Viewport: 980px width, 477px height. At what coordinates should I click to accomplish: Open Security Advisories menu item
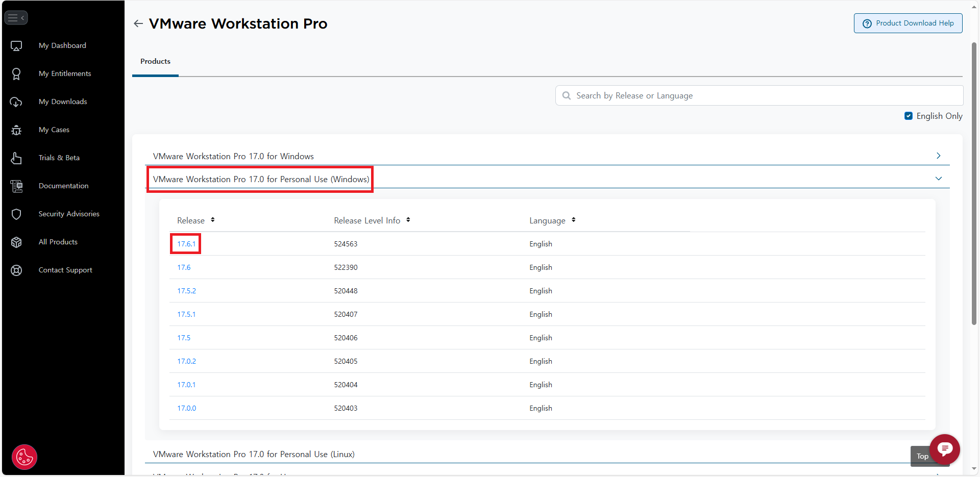point(69,214)
